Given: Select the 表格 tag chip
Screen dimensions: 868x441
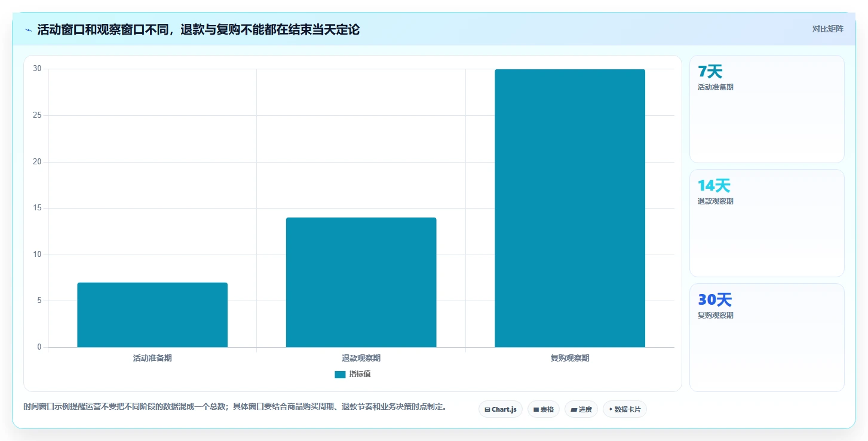Looking at the screenshot, I should pos(544,409).
